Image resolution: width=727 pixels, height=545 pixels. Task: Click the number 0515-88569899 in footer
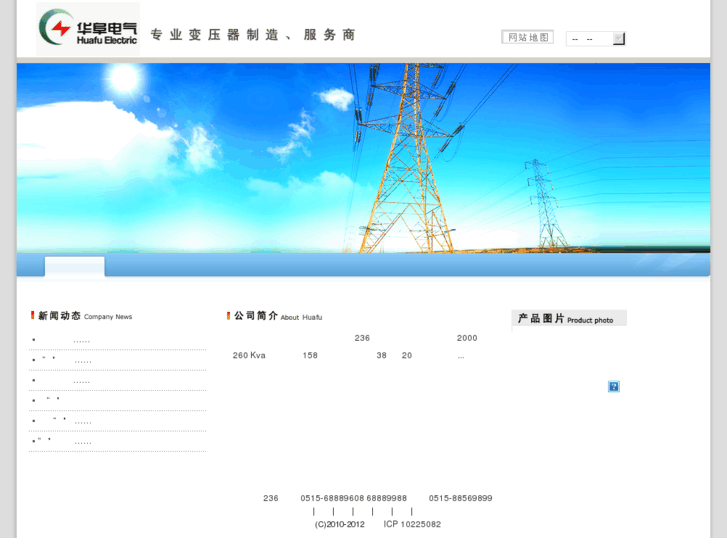[x=460, y=498]
